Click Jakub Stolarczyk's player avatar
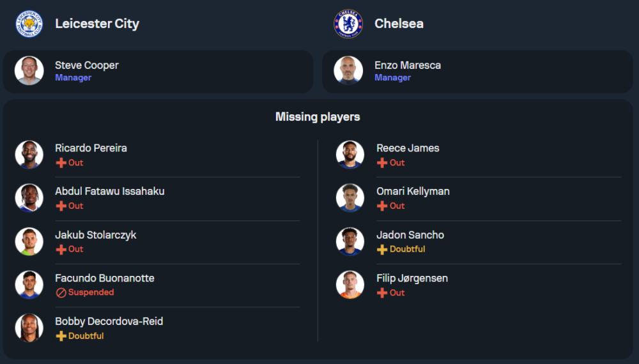The image size is (639, 364). click(29, 241)
